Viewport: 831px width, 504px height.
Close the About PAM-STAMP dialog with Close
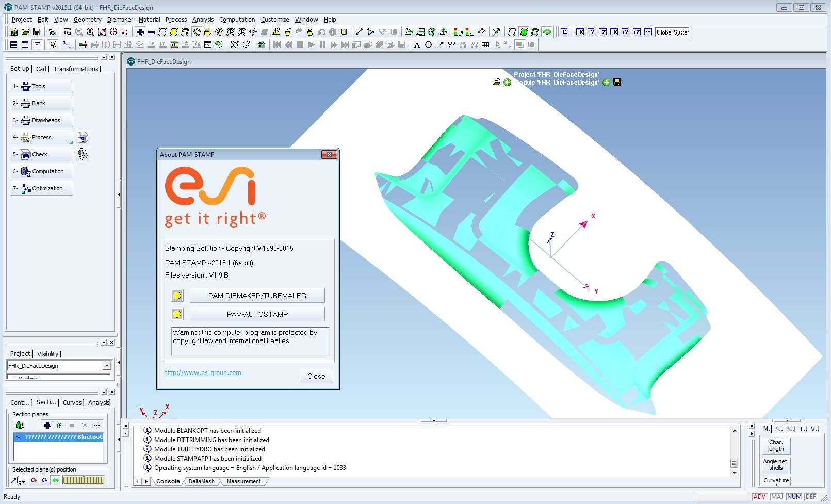pyautogui.click(x=316, y=376)
